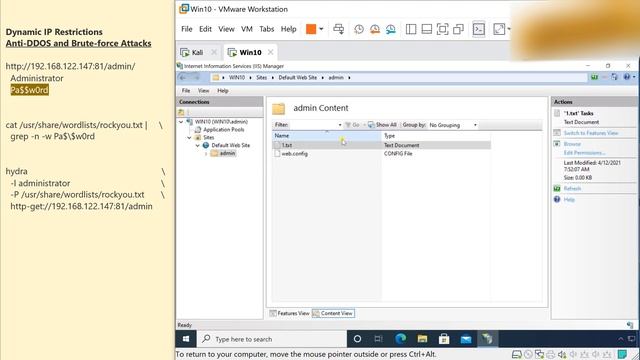The image size is (640, 360).
Task: Take a snapshot of this virtual machine
Action: [x=359, y=29]
